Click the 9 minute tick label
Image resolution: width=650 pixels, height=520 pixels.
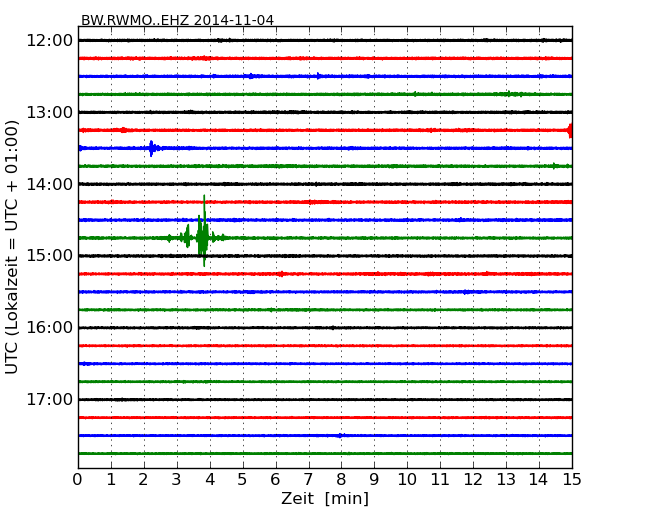pos(374,480)
